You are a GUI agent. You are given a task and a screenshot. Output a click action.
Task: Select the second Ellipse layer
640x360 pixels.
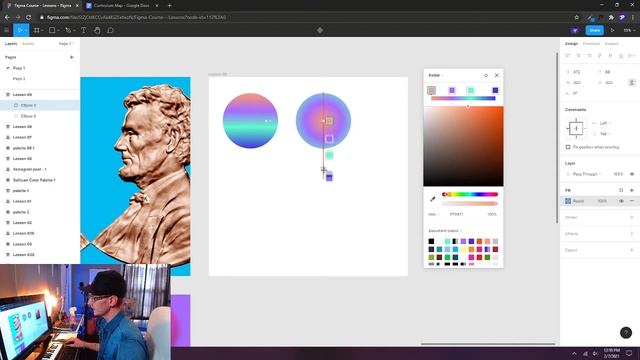click(28, 116)
